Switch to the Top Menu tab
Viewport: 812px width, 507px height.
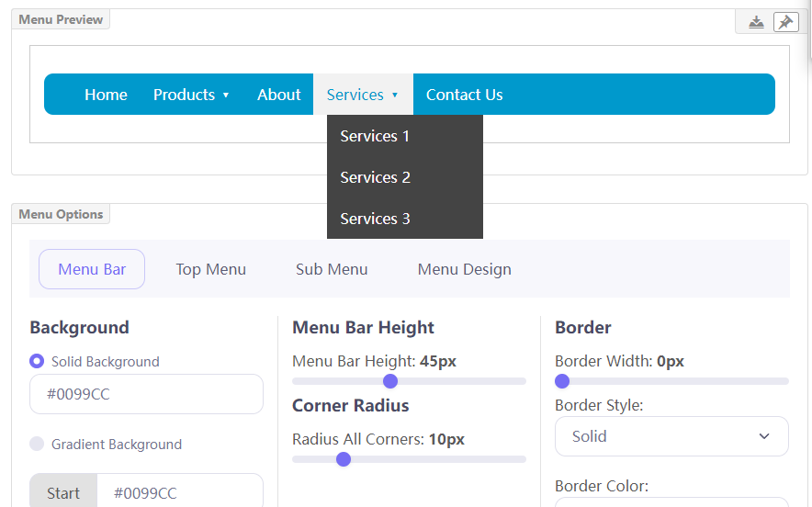click(210, 269)
